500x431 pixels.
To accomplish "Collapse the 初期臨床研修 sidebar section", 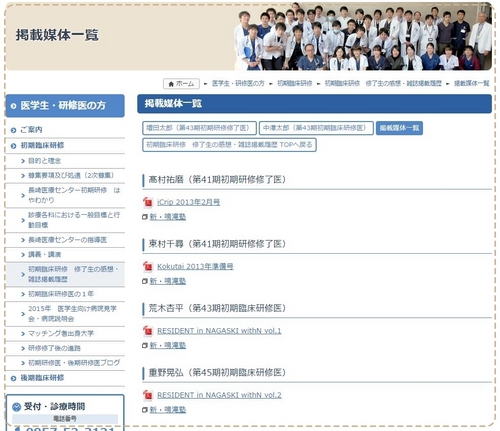I will point(65,146).
